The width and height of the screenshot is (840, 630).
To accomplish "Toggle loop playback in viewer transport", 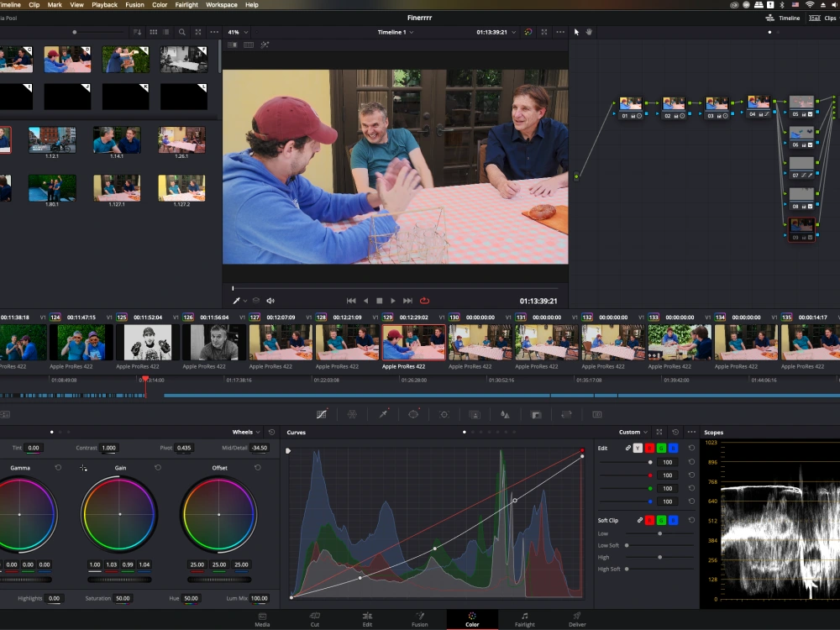I will [424, 301].
